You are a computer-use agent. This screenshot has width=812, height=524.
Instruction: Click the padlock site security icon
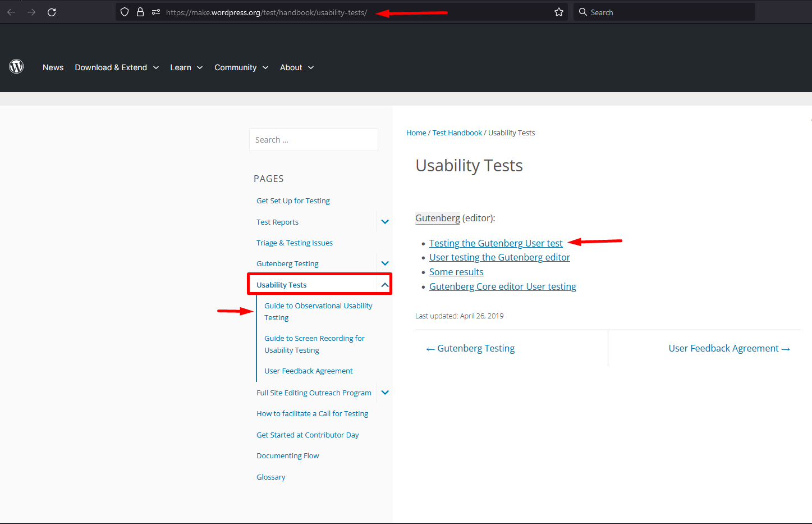tap(140, 12)
